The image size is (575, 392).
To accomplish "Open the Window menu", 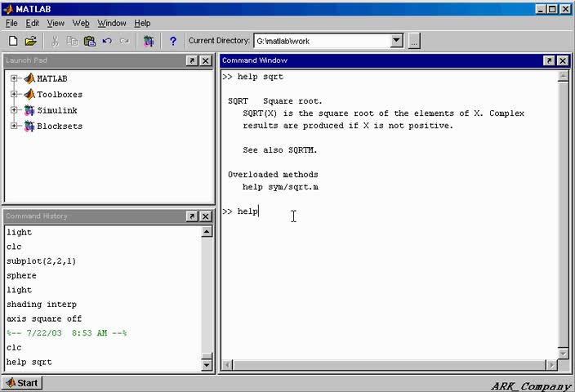I will [x=111, y=23].
